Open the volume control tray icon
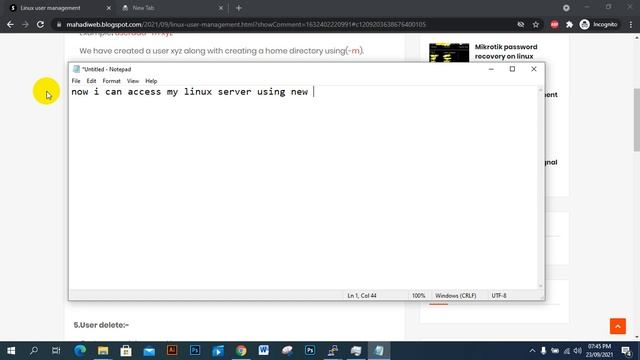Viewport: 640px width, 360px height. [x=577, y=351]
